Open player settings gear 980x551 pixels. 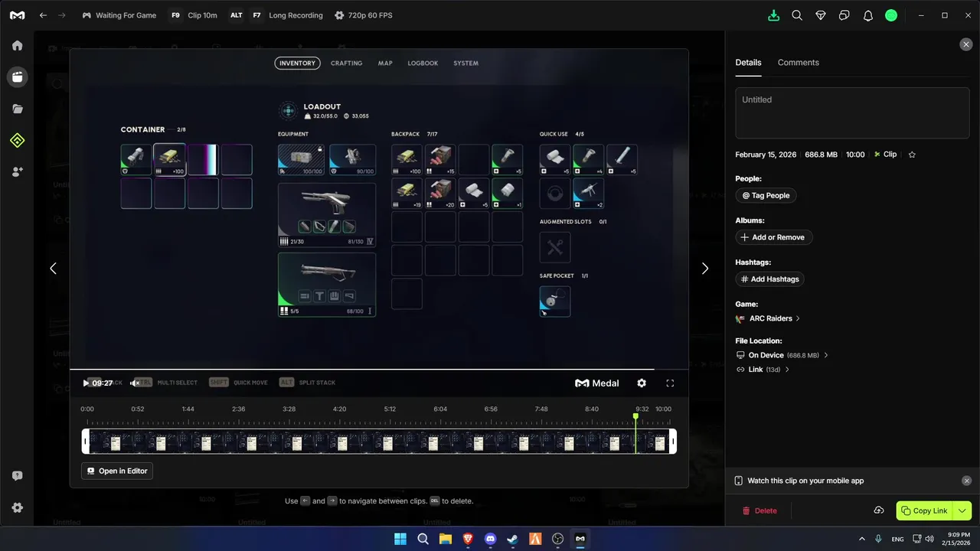[x=642, y=383]
